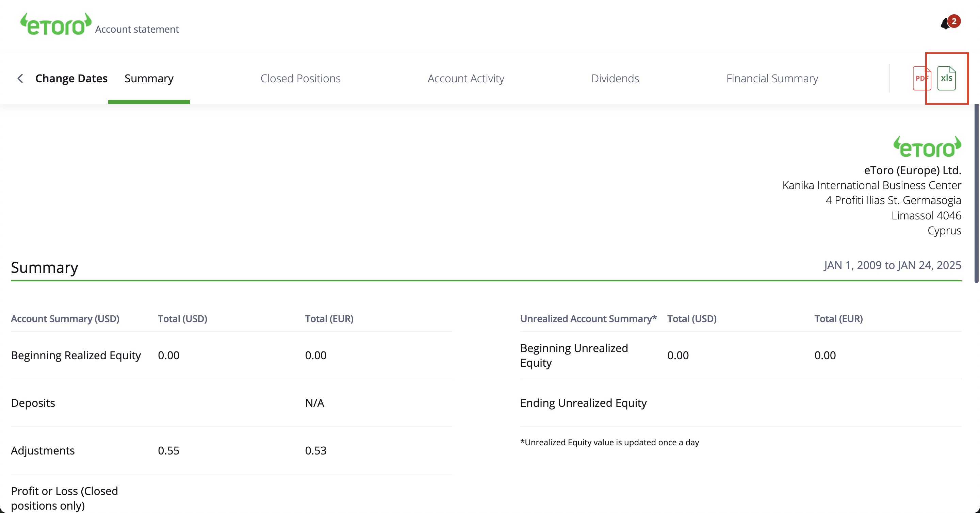
Task: Click the page vertical scrollbar
Action: (x=977, y=193)
